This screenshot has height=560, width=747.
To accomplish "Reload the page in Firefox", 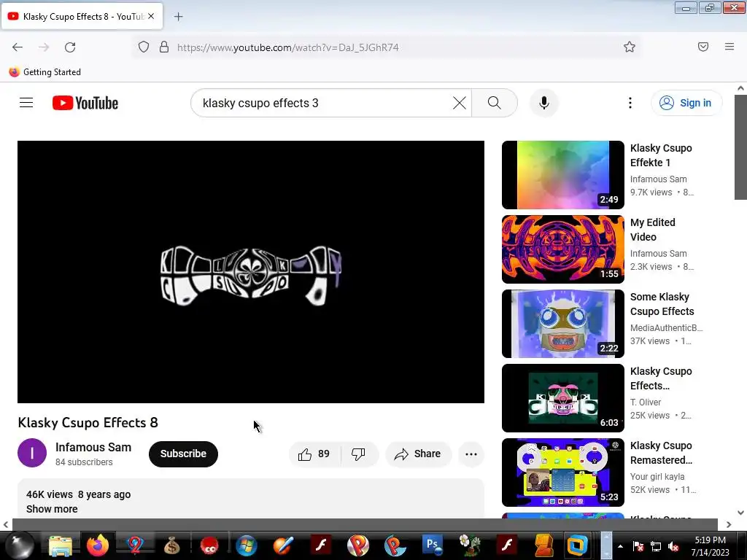I will coord(70,47).
